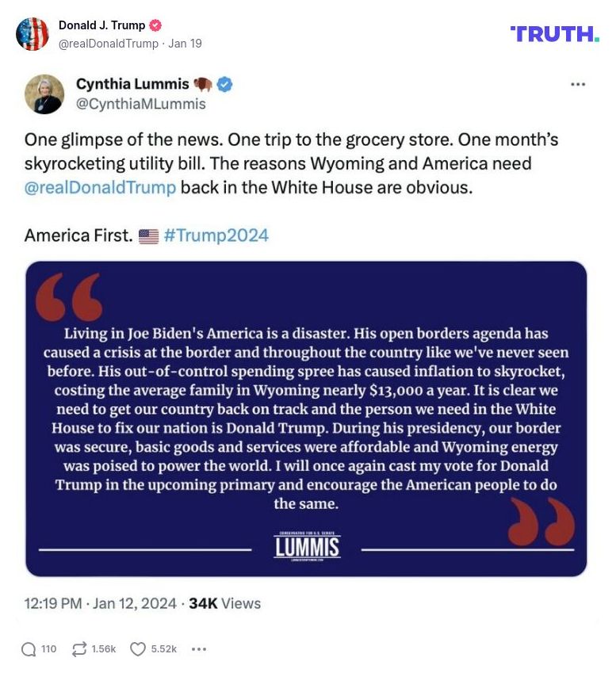Click the TRUTH logo in the header

tap(553, 34)
